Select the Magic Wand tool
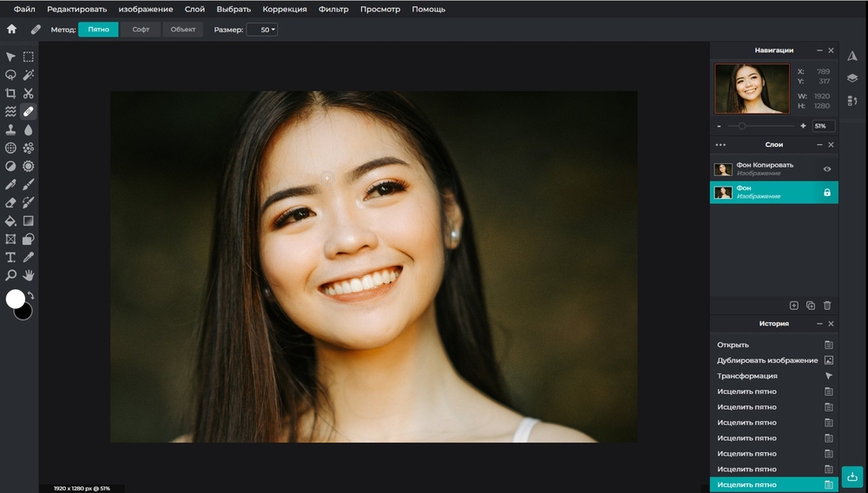This screenshot has height=493, width=868. [x=29, y=76]
